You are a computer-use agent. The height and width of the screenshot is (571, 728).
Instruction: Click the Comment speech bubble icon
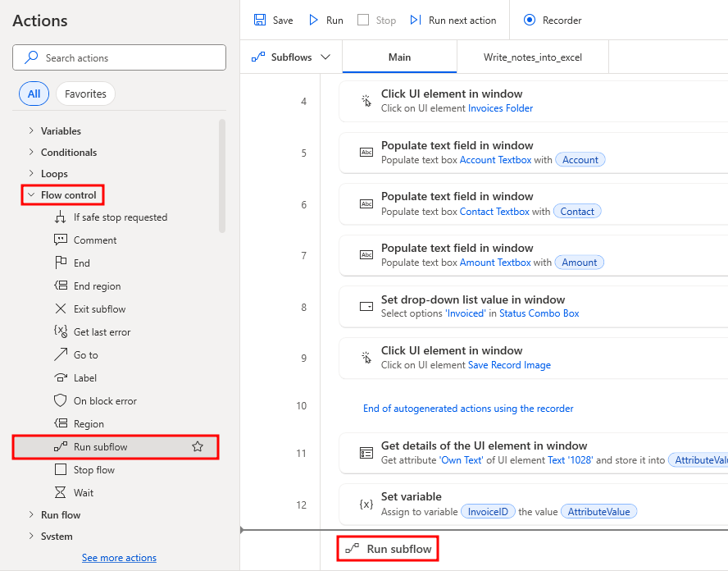[x=61, y=240]
